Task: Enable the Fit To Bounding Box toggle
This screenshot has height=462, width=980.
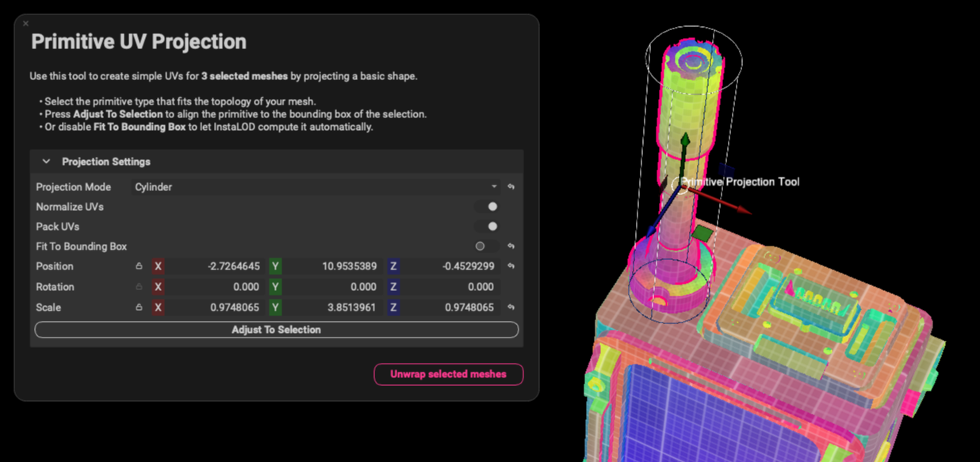Action: 481,246
